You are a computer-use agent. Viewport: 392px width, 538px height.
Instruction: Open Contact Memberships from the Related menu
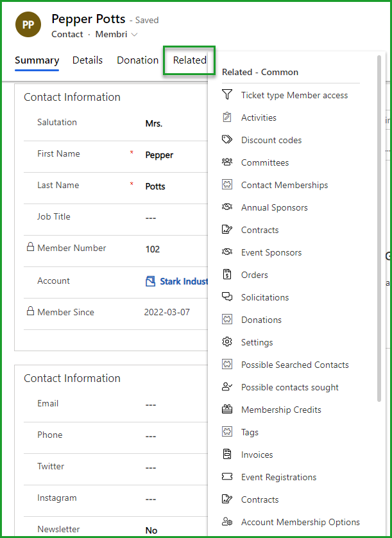click(284, 185)
